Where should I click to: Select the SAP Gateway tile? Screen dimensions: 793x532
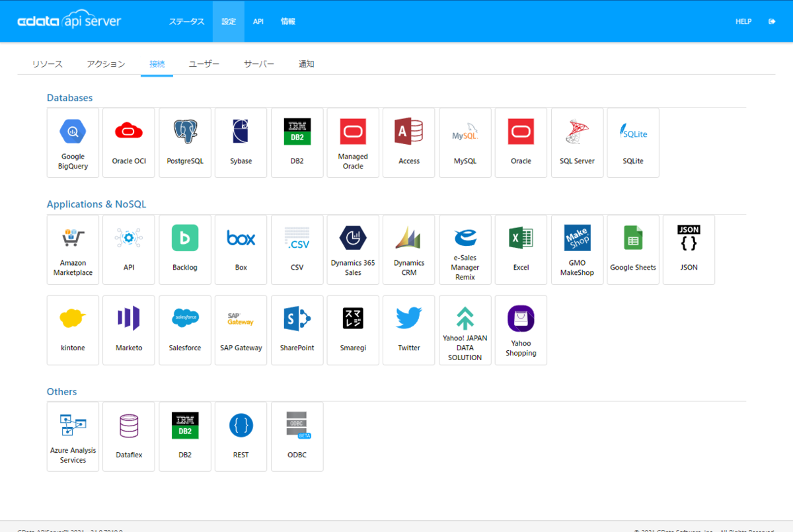[x=241, y=330]
